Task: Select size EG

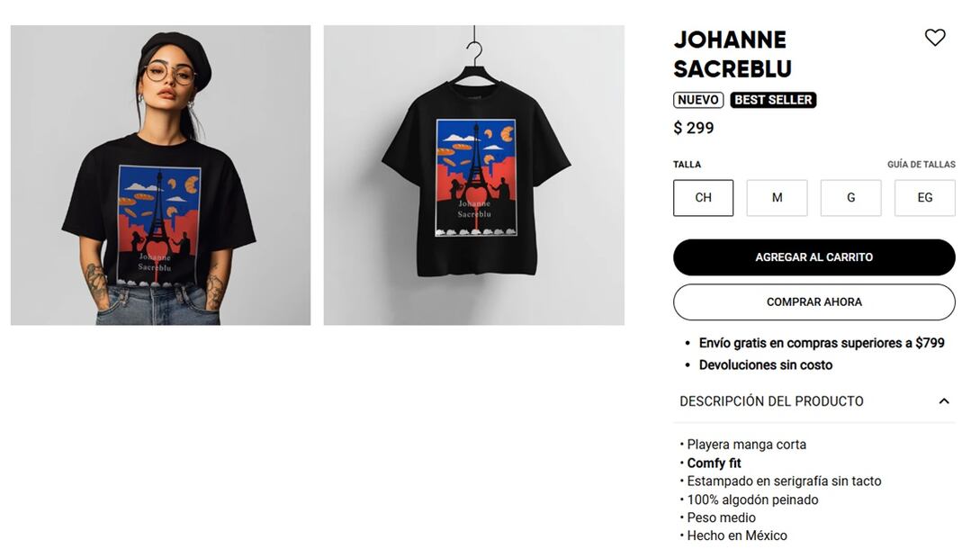Action: [x=924, y=197]
